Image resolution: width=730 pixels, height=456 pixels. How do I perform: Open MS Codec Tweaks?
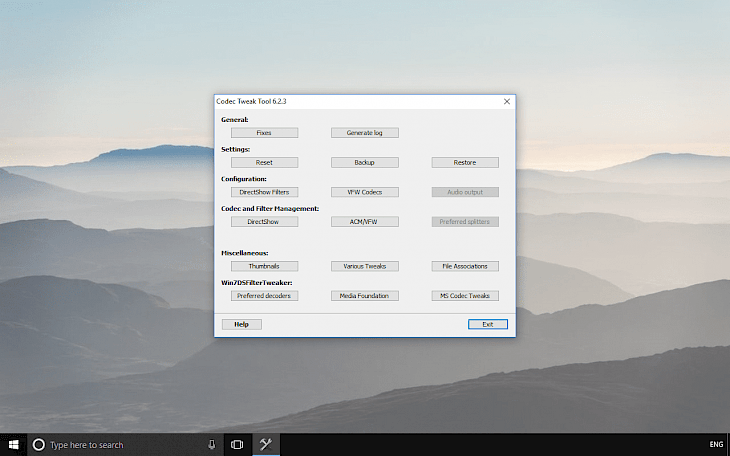pyautogui.click(x=465, y=296)
